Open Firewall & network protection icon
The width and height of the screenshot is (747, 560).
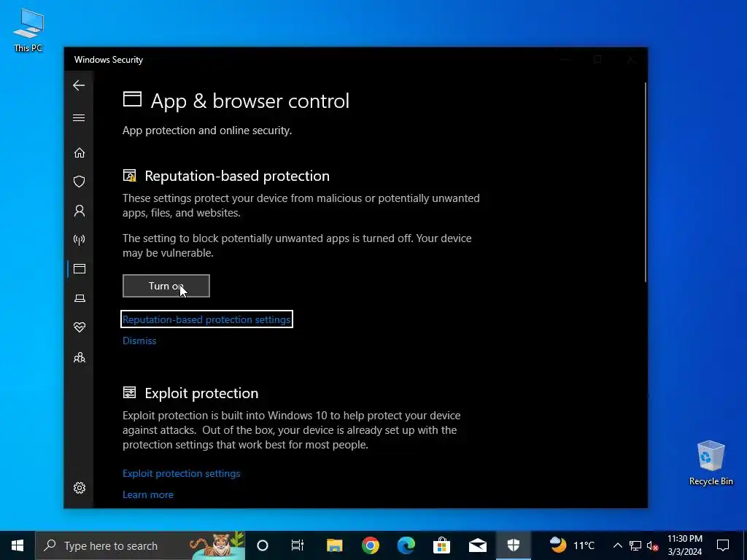click(79, 239)
